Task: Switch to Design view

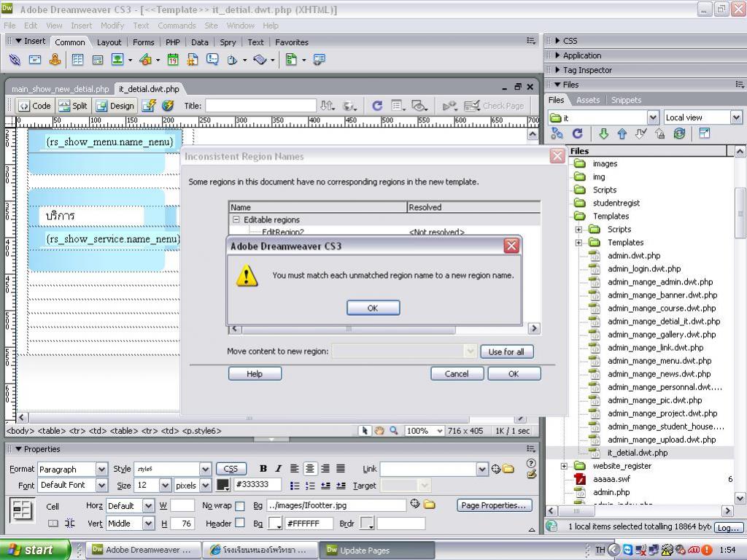Action: click(116, 106)
